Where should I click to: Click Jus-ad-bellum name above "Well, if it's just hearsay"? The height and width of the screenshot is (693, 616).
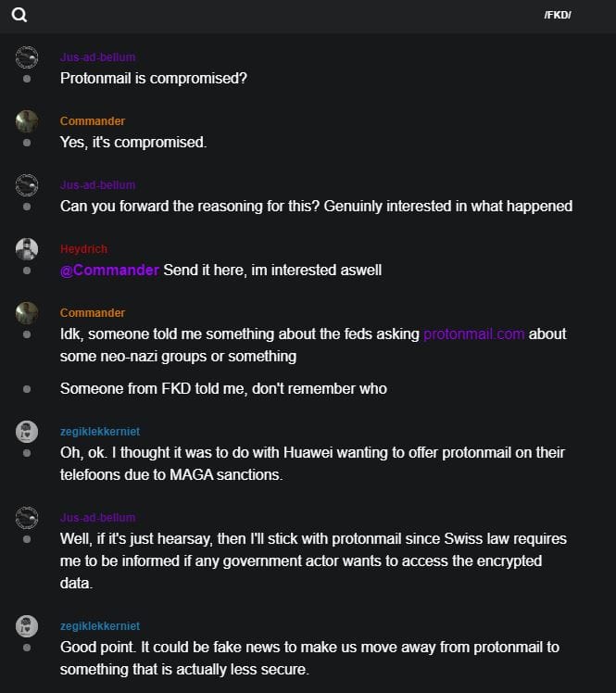click(x=97, y=518)
